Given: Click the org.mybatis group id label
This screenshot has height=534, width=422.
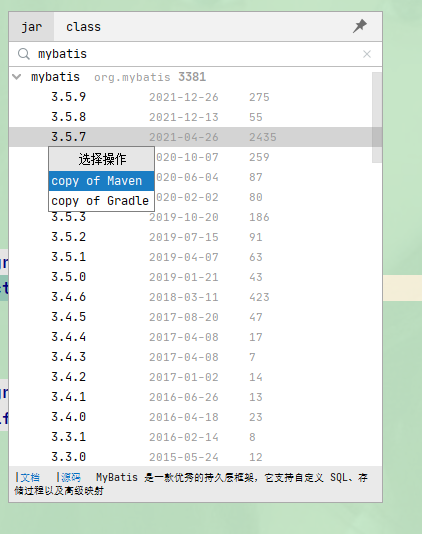Looking at the screenshot, I should pyautogui.click(x=132, y=78).
